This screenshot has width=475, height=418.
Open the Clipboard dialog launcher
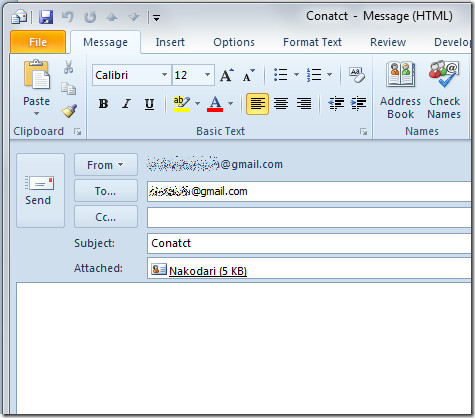point(78,132)
